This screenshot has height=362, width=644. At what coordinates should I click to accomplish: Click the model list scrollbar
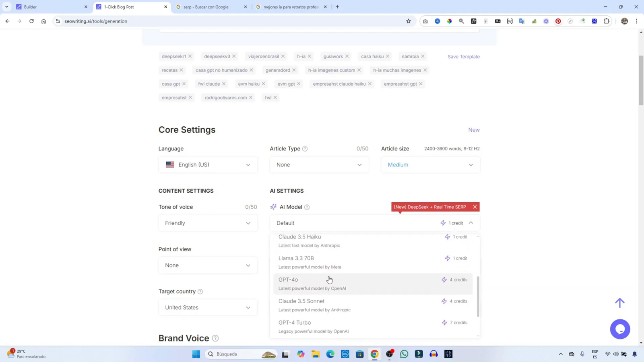click(478, 296)
